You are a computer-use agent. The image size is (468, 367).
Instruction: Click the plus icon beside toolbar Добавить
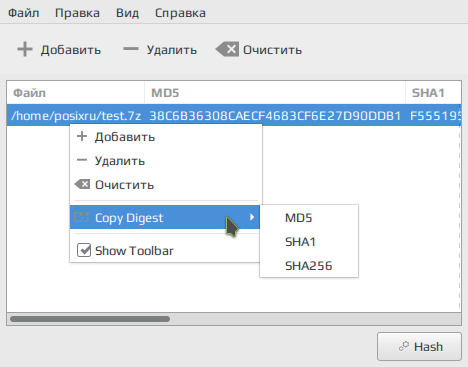pyautogui.click(x=25, y=50)
